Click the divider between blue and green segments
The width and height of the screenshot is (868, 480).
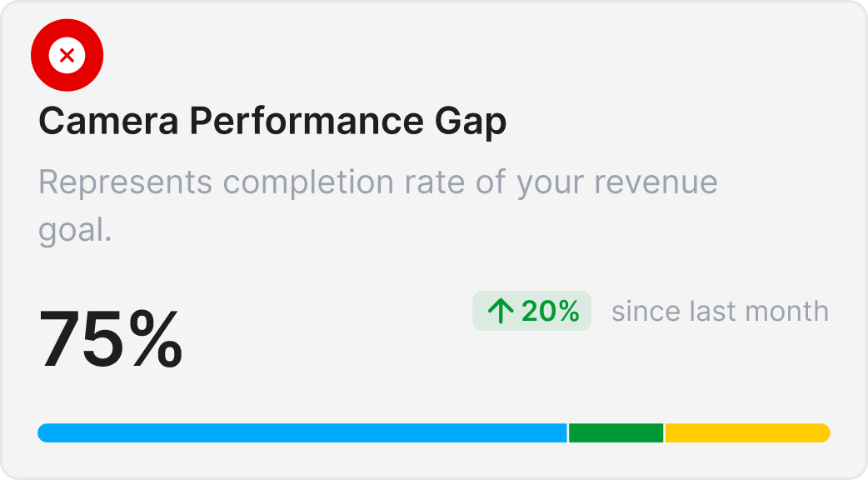coord(568,432)
